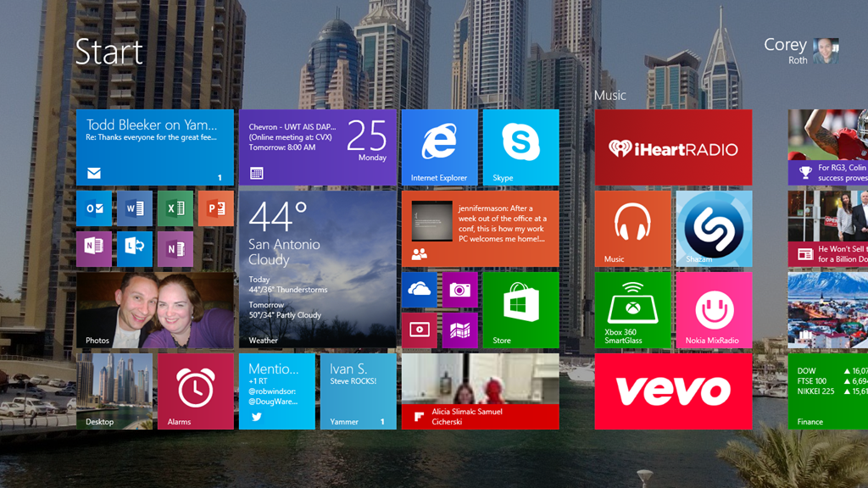Open OneDrive cloud storage
This screenshot has width=868, height=488.
419,289
